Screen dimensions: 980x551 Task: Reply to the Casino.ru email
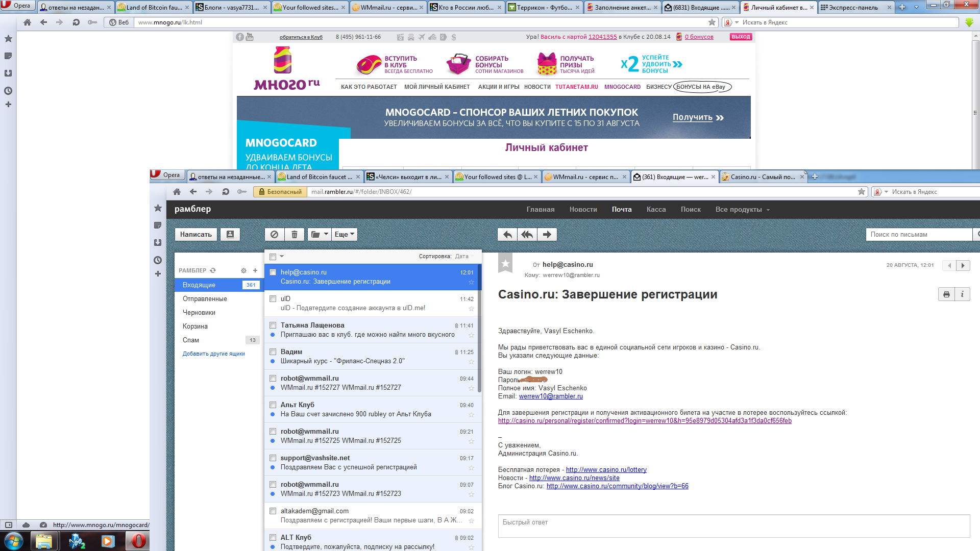tap(507, 234)
